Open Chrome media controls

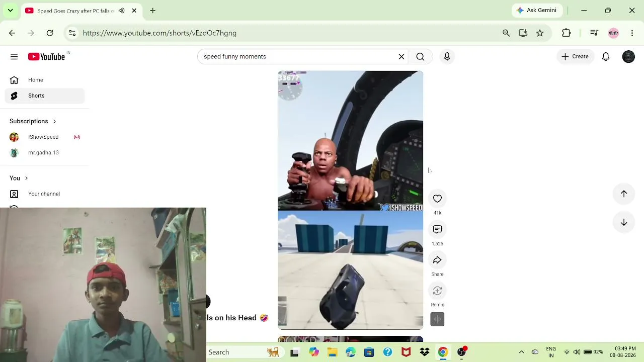coord(594,33)
